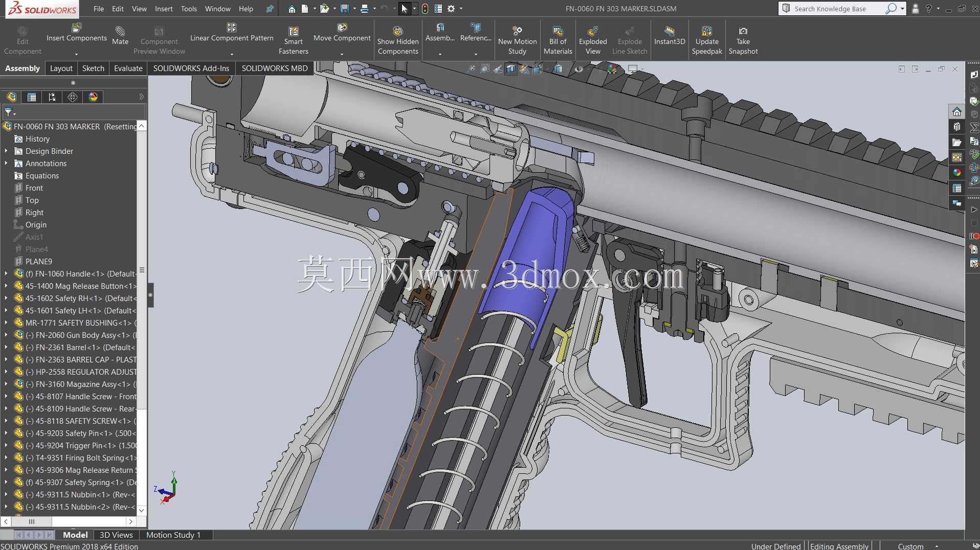Create an Exploded View
Image resolution: width=980 pixels, height=550 pixels.
point(593,40)
